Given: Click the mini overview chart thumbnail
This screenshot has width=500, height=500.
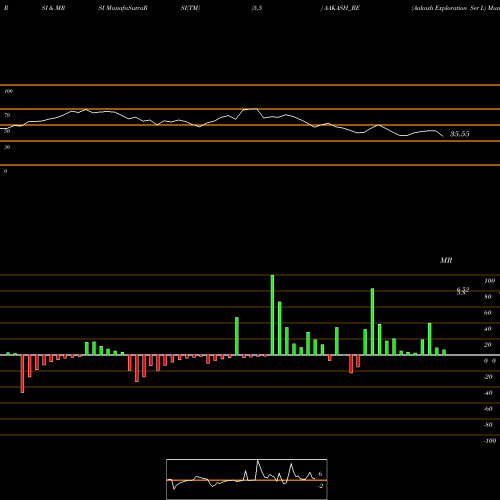Looking at the screenshot, I should click(247, 479).
